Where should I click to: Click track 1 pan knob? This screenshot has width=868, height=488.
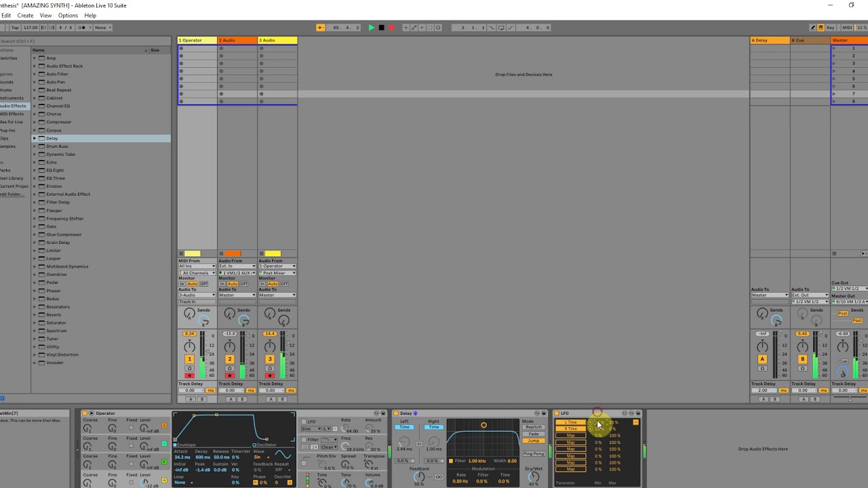coord(189,347)
